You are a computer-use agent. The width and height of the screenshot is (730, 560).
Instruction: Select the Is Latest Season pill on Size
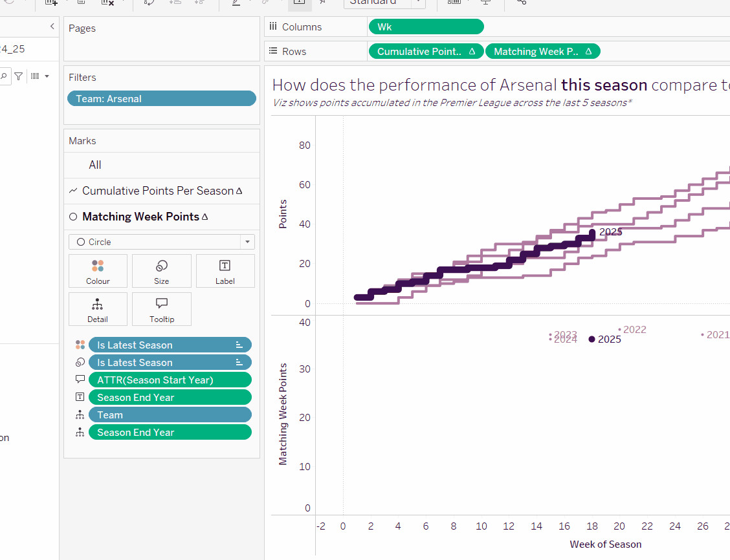coord(170,362)
